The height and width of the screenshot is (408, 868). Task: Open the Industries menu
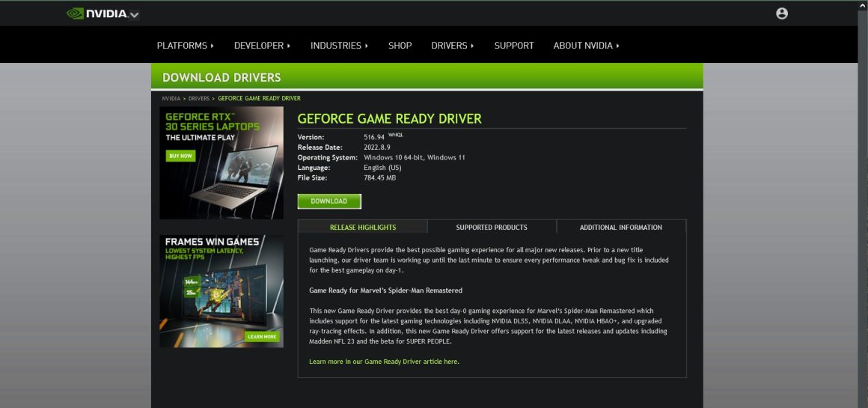point(339,46)
